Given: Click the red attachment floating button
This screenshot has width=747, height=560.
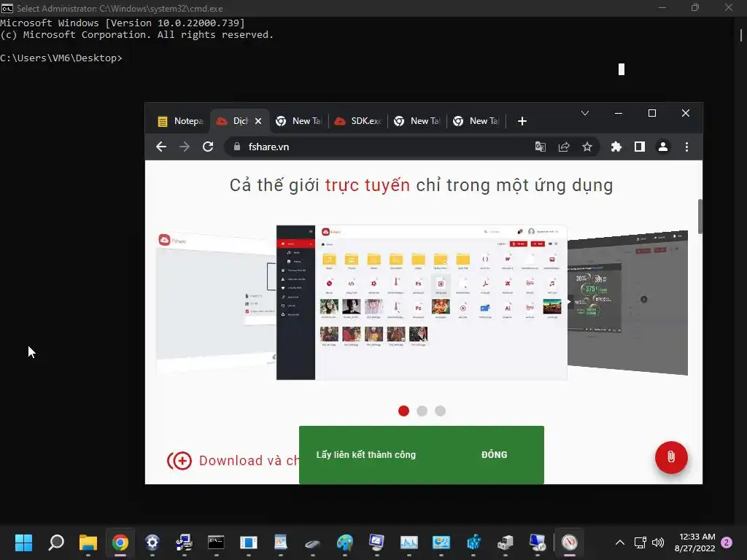Looking at the screenshot, I should pos(671,457).
